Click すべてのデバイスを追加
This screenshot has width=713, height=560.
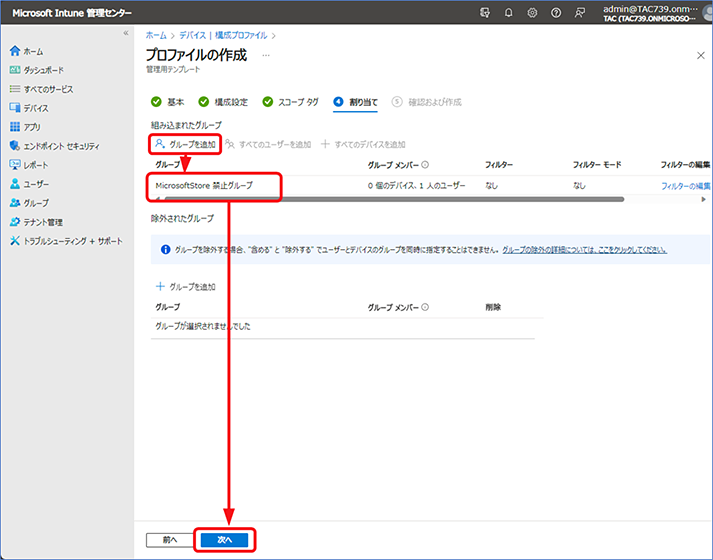363,145
